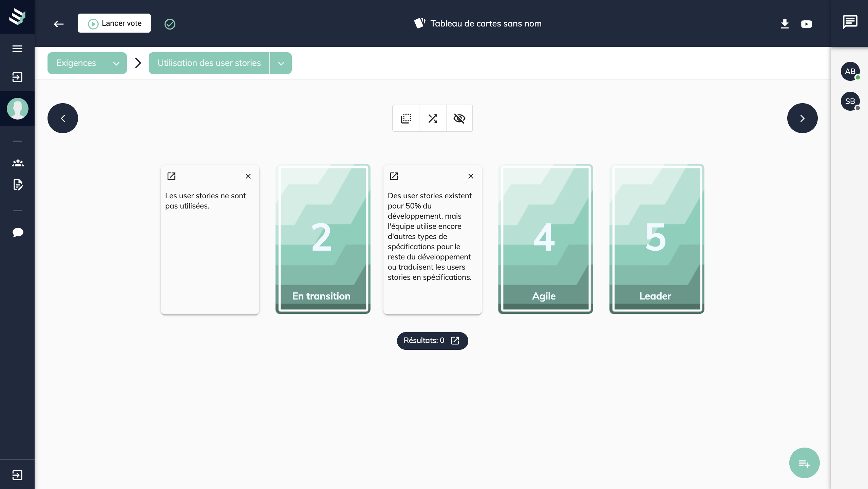Start voting with Lancer vote
Viewport: 868px width, 489px height.
[x=114, y=23]
